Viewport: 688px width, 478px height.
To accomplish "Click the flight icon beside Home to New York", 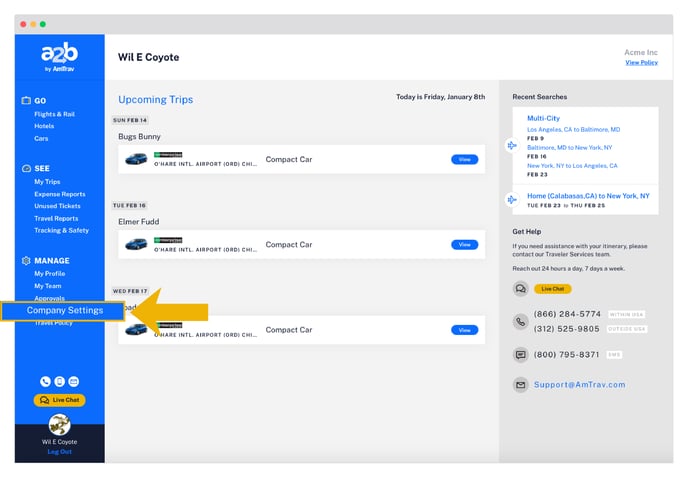I will 512,200.
